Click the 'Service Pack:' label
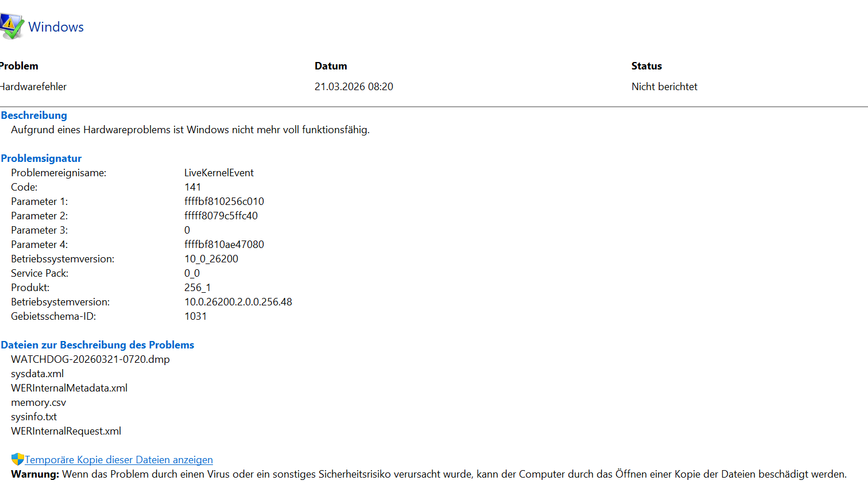The height and width of the screenshot is (500, 868). (x=40, y=273)
